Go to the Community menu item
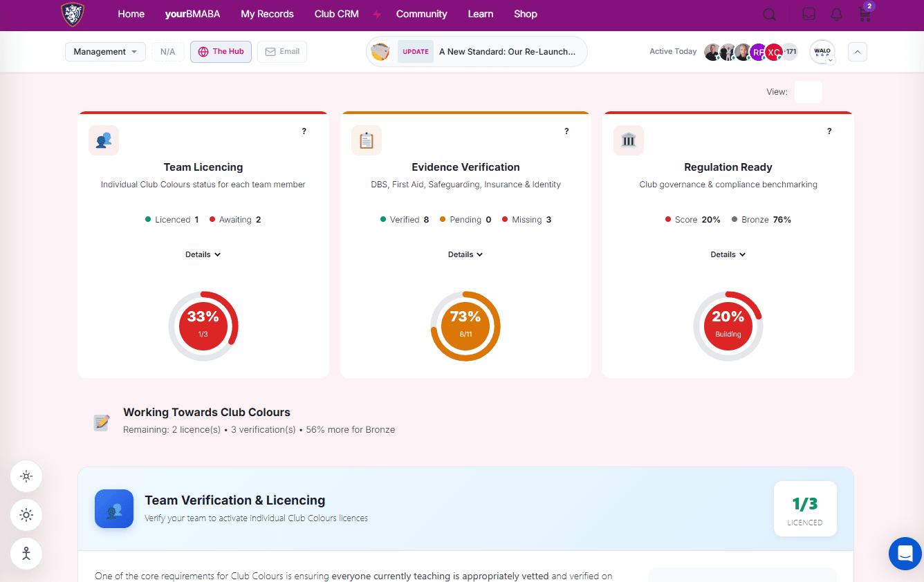 (x=421, y=14)
